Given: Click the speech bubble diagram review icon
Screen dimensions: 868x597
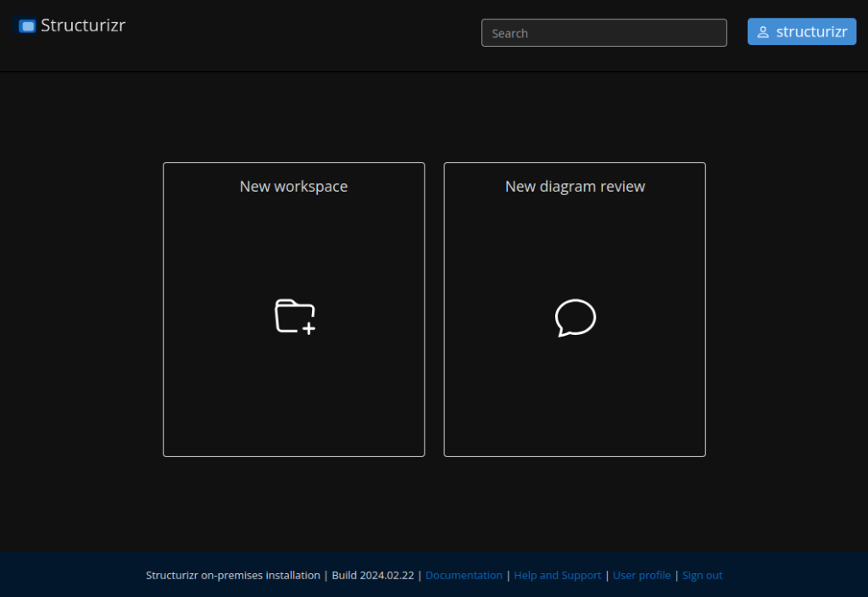Looking at the screenshot, I should tap(575, 318).
